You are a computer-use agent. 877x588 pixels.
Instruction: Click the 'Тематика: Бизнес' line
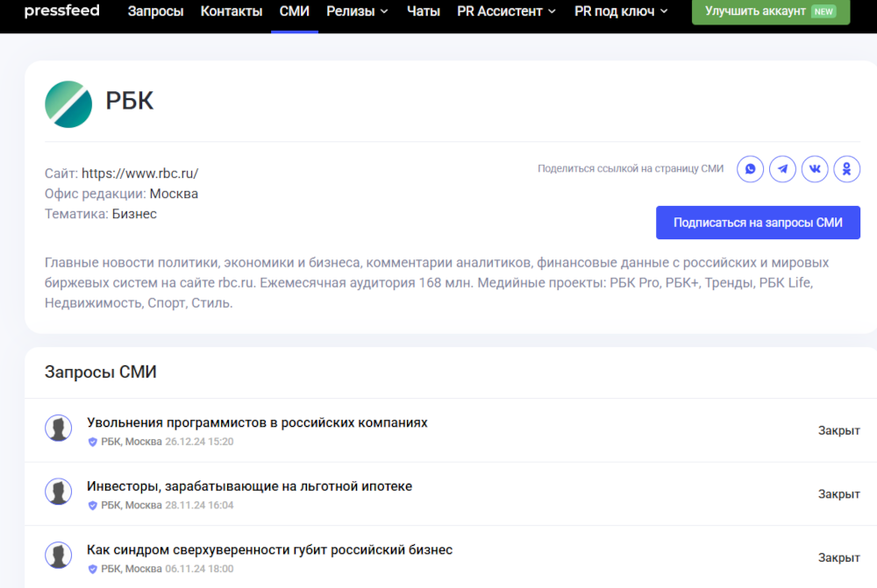click(x=101, y=214)
